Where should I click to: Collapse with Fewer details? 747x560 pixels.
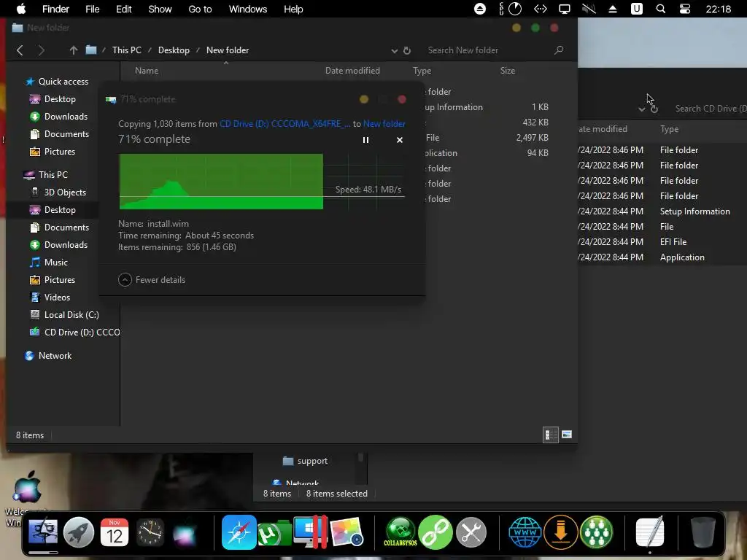coord(152,279)
